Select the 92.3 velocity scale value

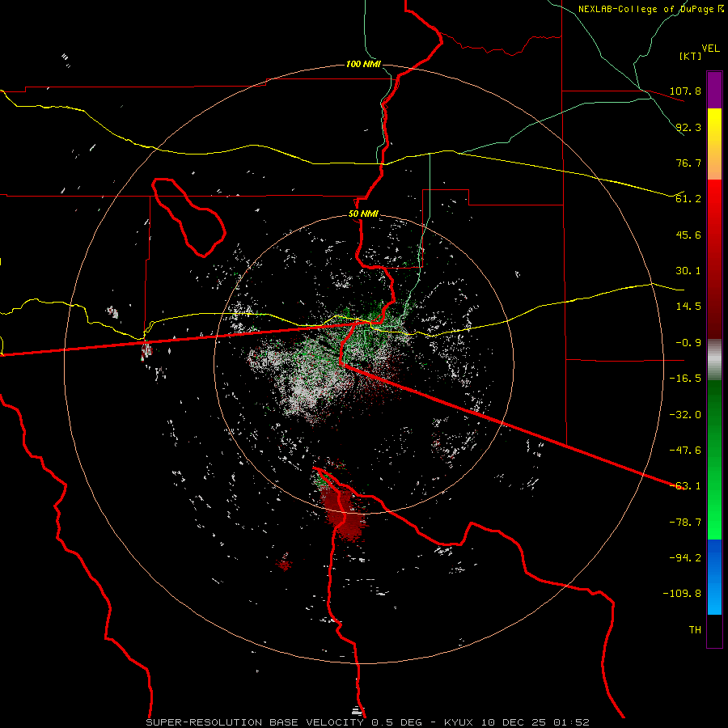pos(688,127)
